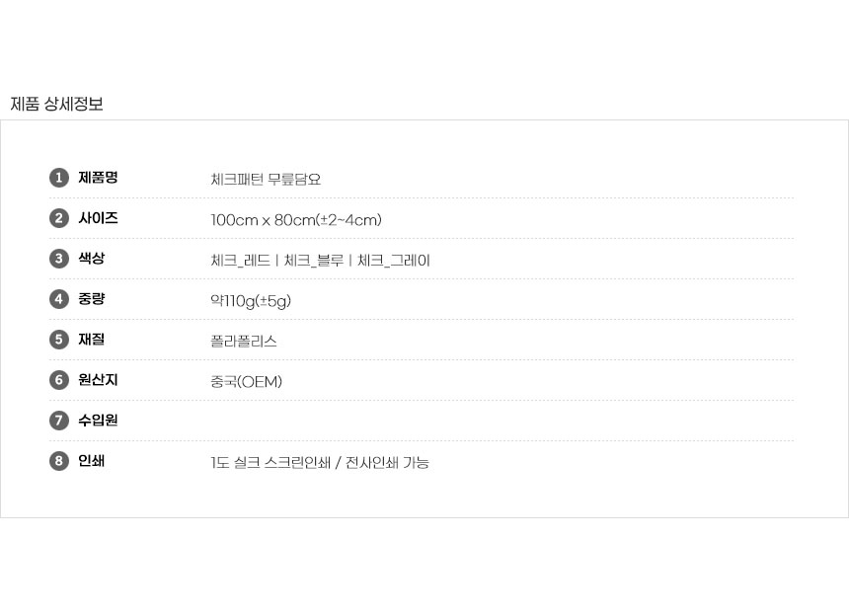Click the number 8 circle icon
This screenshot has height=616, width=849.
tap(58, 461)
